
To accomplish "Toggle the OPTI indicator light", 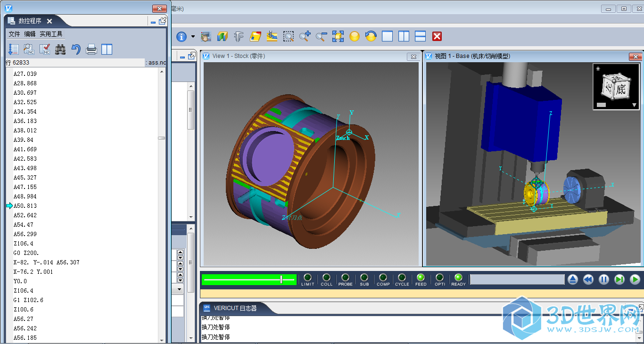I will (439, 278).
